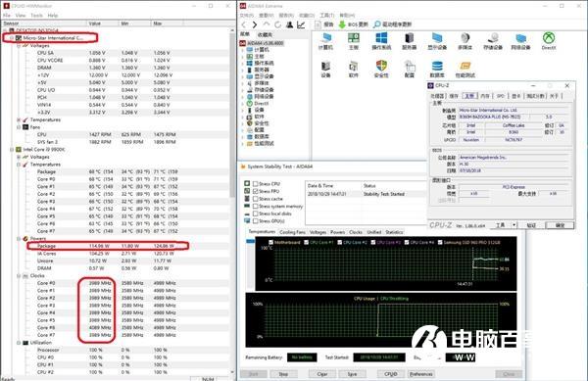Click the green DirectX Xbox icon

pos(549,38)
